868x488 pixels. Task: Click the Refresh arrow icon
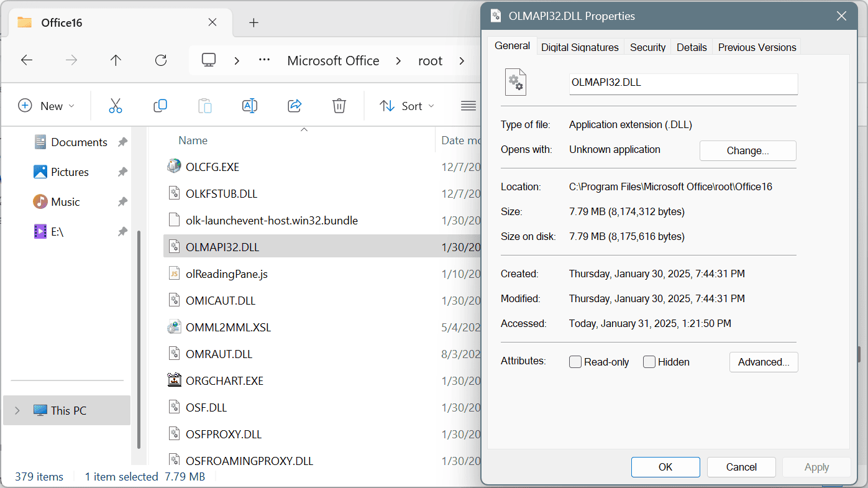click(x=161, y=60)
